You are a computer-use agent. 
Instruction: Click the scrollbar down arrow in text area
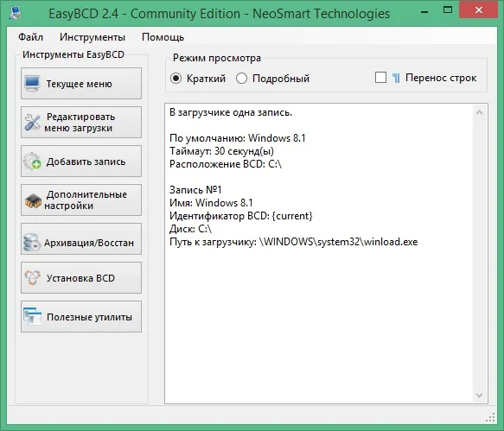479,395
